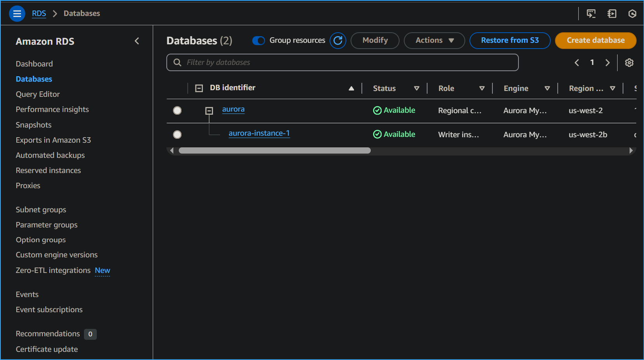Screen dimensions: 644x360
Task: Click the horizontal table scrollbar
Action: coord(274,150)
